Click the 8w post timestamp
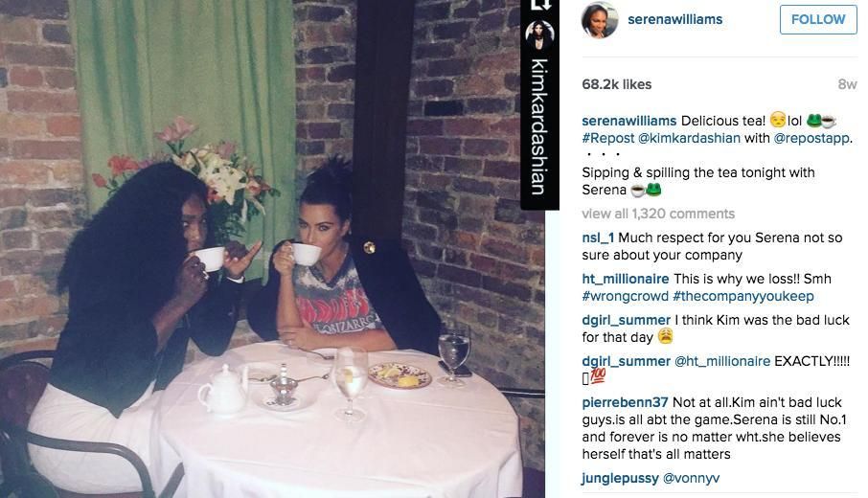868x498 pixels. [847, 84]
